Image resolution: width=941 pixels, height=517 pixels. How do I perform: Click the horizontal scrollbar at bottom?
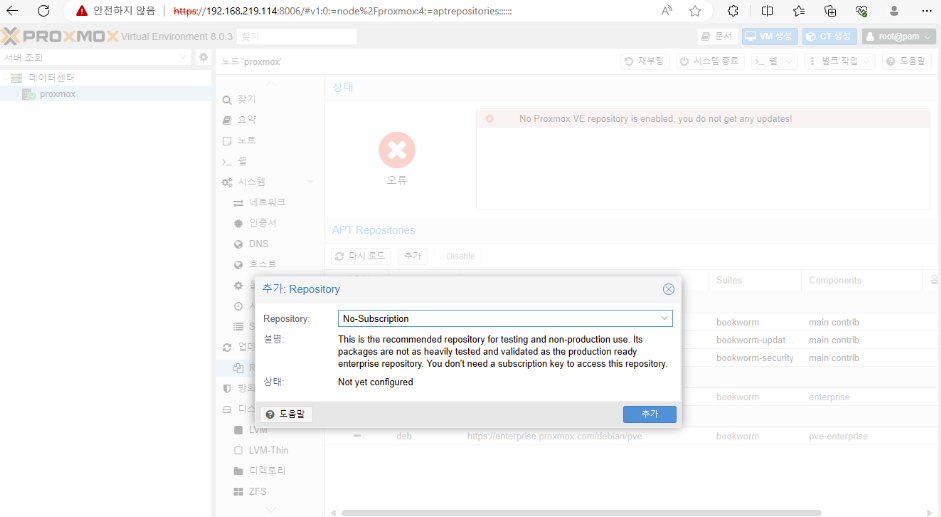tap(581, 513)
